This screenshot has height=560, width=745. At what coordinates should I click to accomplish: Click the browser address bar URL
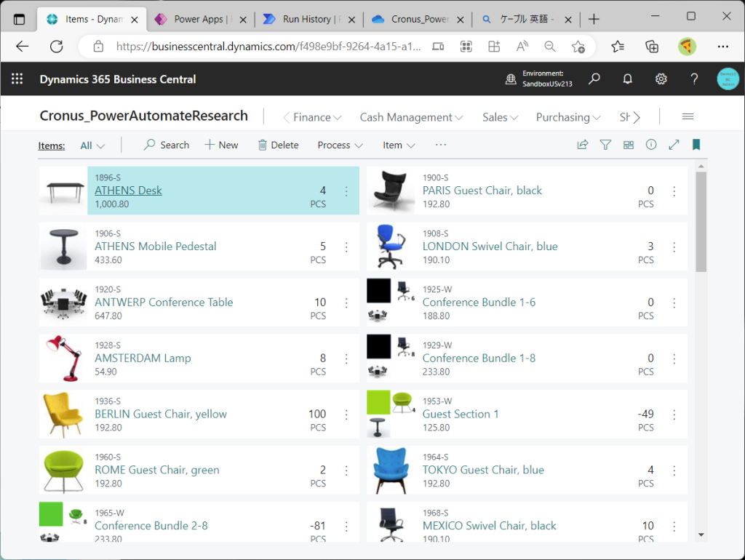[x=268, y=47]
